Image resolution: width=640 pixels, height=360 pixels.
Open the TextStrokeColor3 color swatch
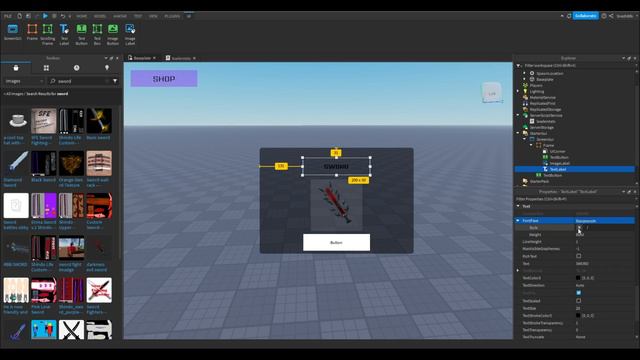tap(578, 316)
